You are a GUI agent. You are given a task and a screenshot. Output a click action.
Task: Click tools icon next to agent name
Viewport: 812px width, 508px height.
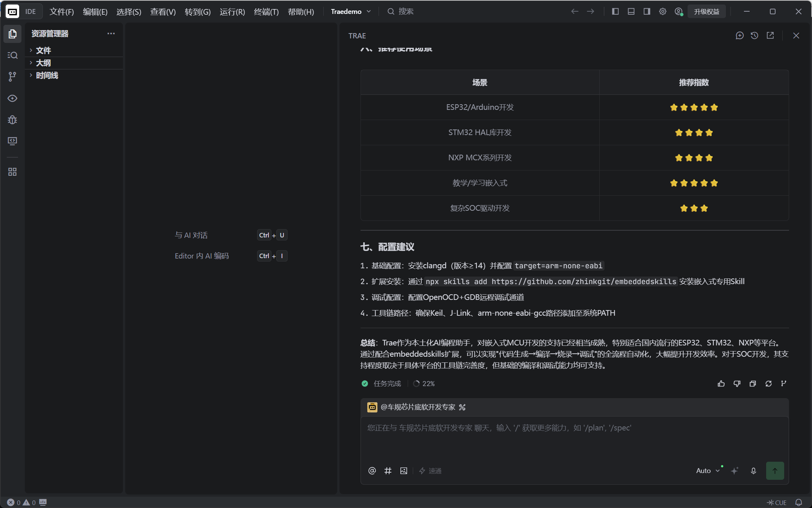(462, 407)
